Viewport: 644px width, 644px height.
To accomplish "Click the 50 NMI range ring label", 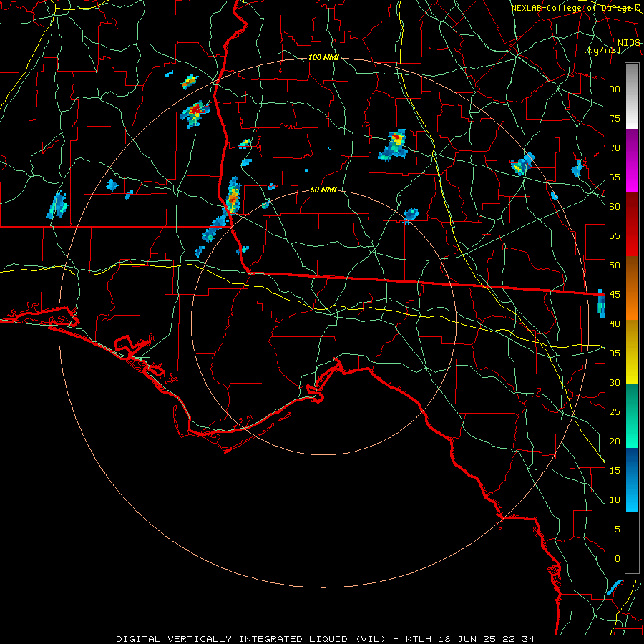I will (x=323, y=190).
